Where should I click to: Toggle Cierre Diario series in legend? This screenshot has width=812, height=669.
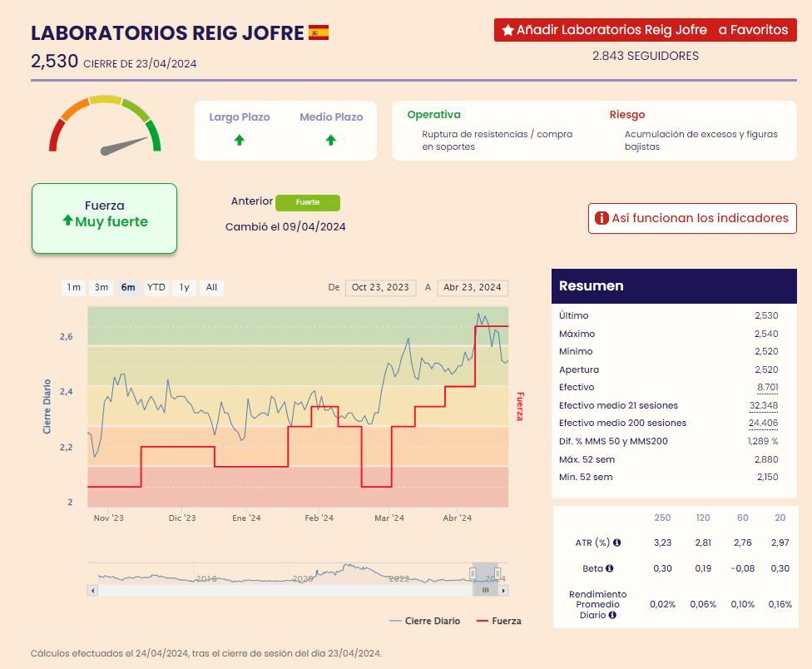pos(424,621)
